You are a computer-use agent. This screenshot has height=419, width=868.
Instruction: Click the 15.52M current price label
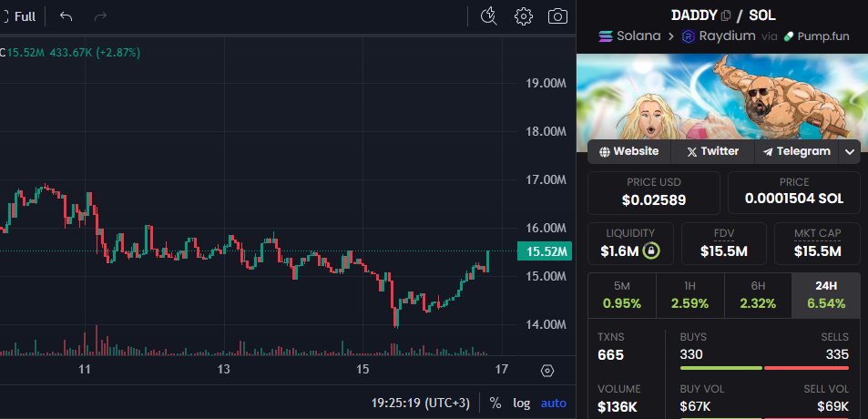[544, 251]
